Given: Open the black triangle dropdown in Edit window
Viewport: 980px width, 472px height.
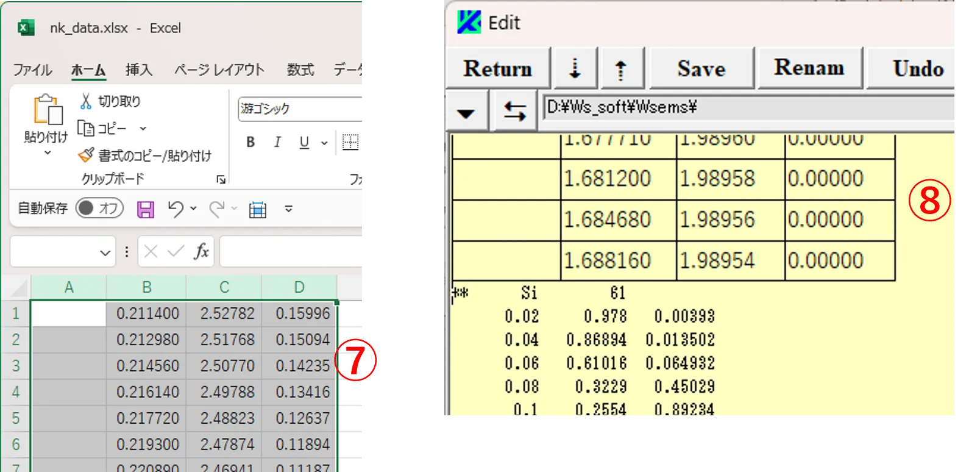Looking at the screenshot, I should tap(466, 112).
